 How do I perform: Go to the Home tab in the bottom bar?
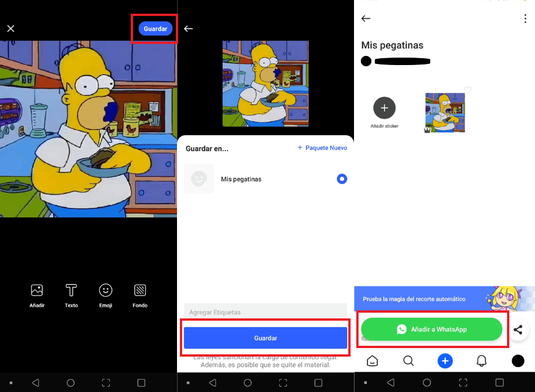[x=372, y=361]
